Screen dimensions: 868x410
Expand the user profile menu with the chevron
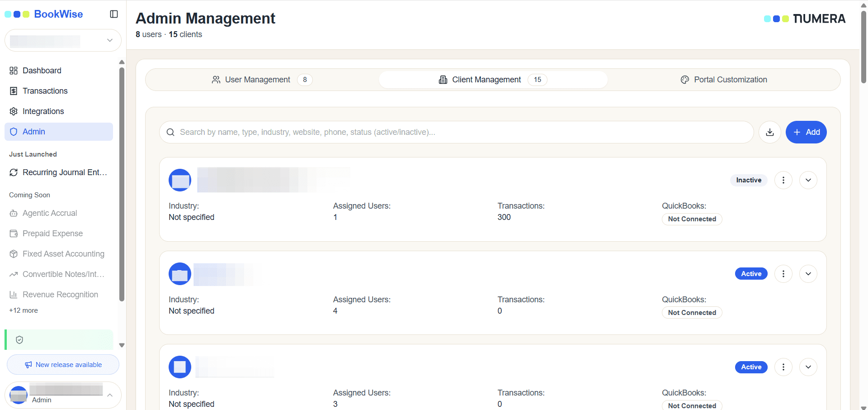(x=110, y=395)
